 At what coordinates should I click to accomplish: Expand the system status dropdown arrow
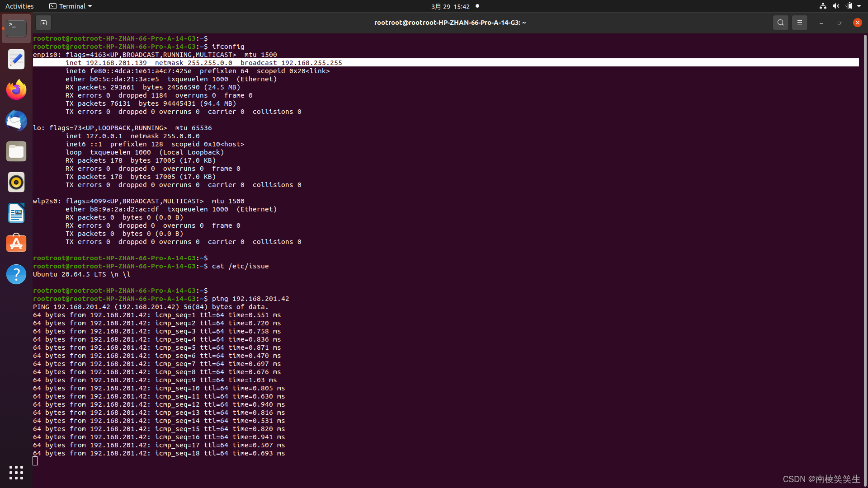tap(859, 6)
